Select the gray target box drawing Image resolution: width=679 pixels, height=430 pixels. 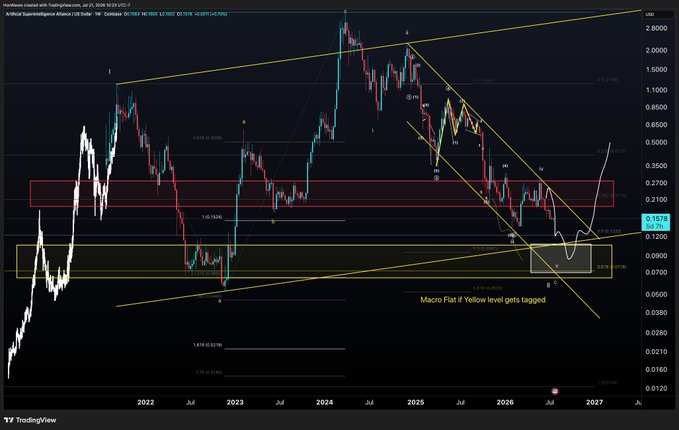click(x=561, y=259)
